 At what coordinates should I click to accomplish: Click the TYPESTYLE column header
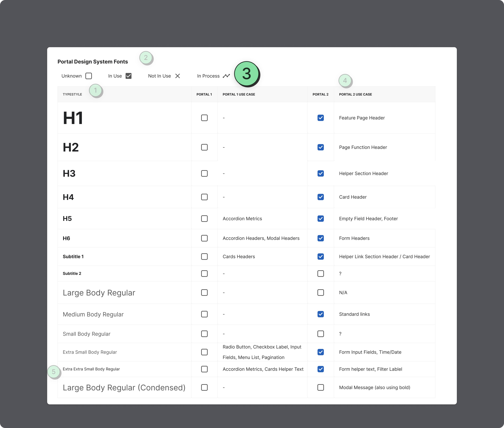pos(72,94)
